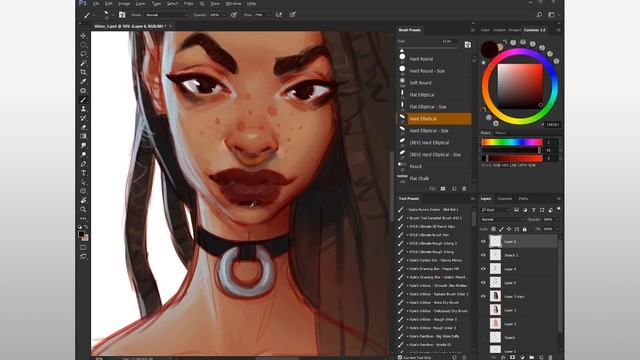Select the Type tool
Screen dimensions: 640x360
click(83, 173)
